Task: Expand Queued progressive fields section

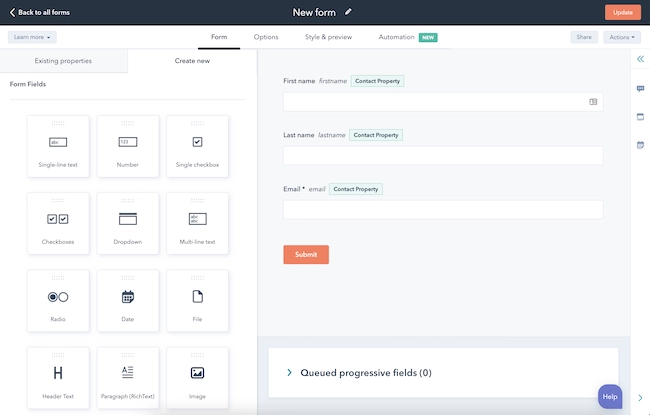Action: [290, 372]
